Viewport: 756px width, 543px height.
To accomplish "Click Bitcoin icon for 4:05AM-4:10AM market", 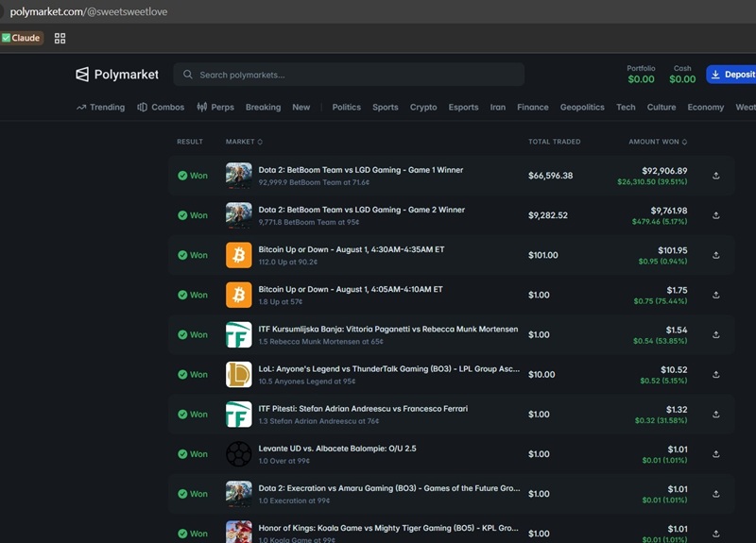I will point(239,295).
